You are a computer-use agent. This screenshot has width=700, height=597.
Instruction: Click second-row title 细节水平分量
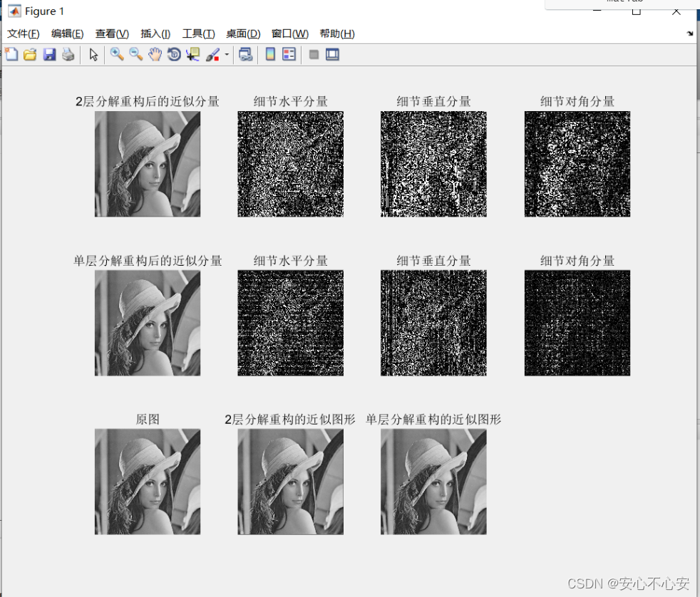point(291,261)
